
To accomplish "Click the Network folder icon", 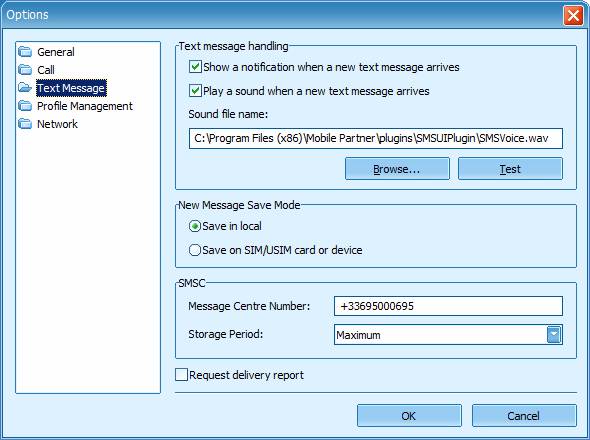I will [25, 124].
